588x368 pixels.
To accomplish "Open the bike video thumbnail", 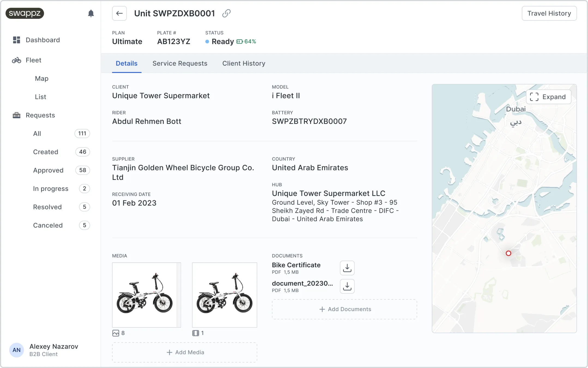I will pos(224,295).
